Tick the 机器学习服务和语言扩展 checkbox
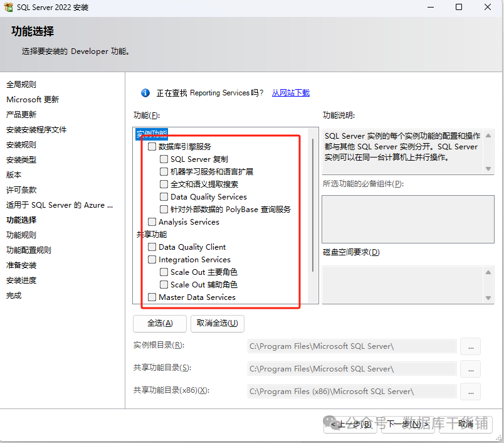Image resolution: width=504 pixels, height=443 pixels. pos(164,172)
